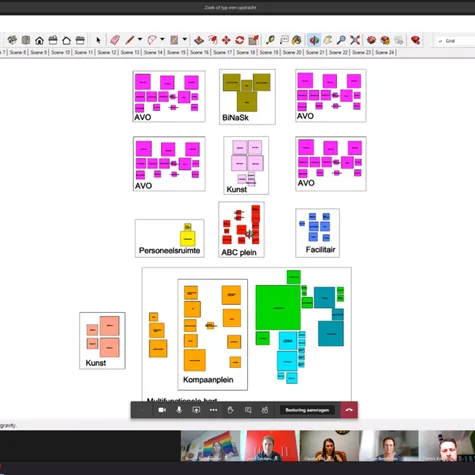Show participants panel

[x=265, y=410]
